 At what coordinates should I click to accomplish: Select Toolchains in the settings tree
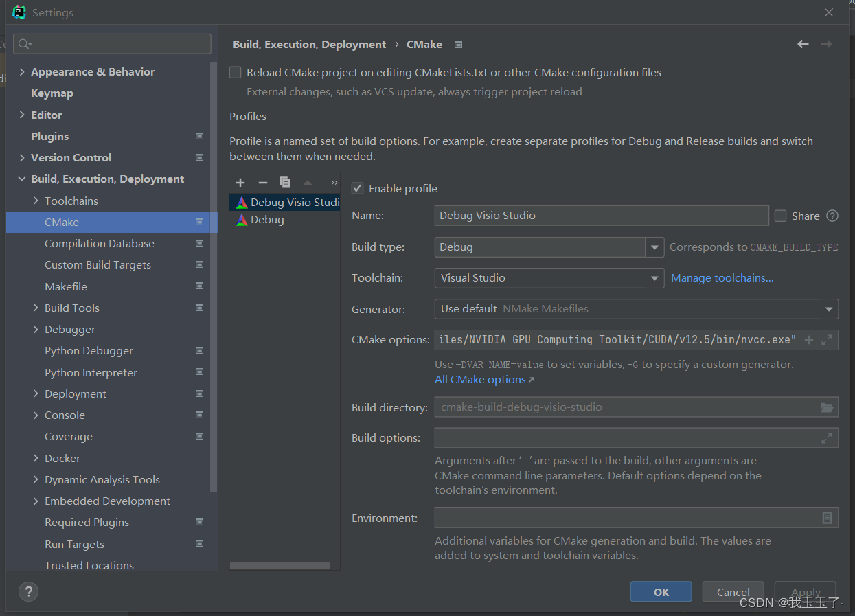[x=71, y=201]
